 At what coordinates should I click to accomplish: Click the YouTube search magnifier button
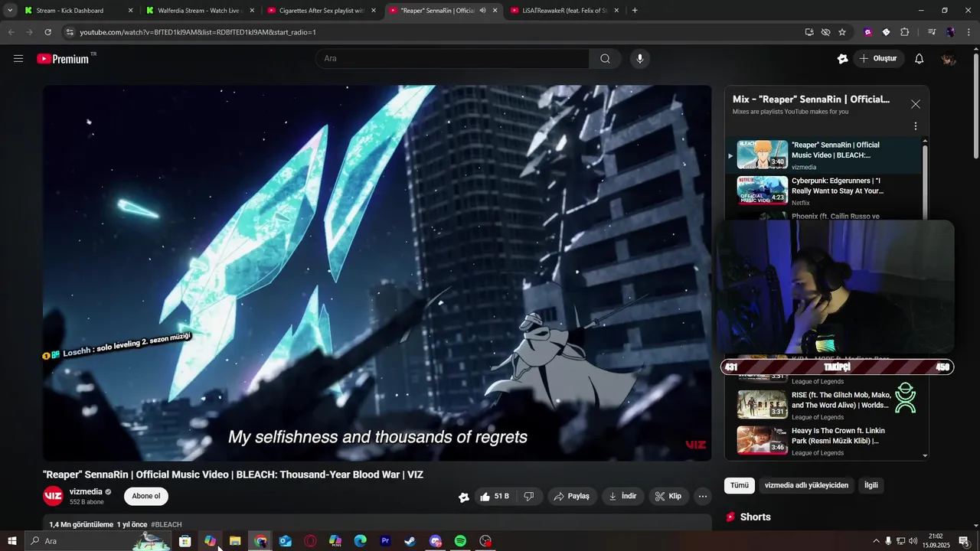[605, 58]
